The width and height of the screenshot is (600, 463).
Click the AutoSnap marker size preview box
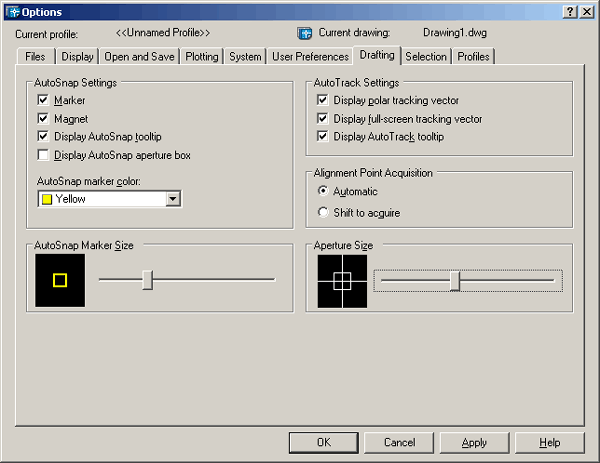pyautogui.click(x=60, y=280)
